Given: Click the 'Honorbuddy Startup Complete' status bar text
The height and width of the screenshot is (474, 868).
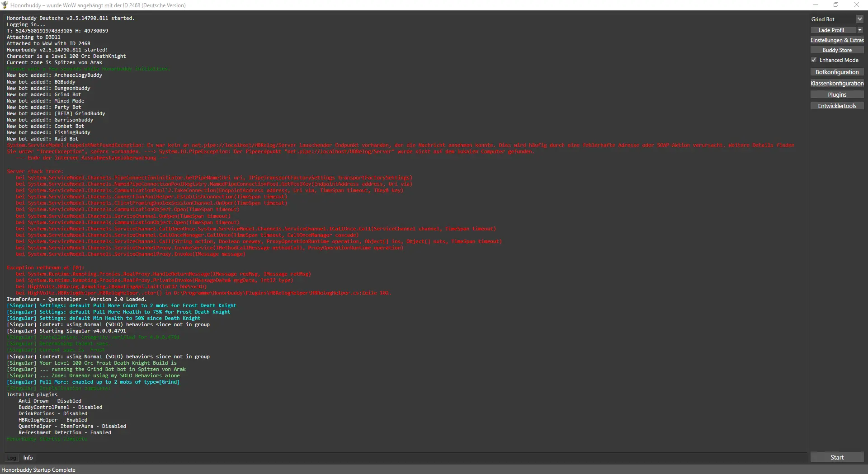Looking at the screenshot, I should point(38,470).
